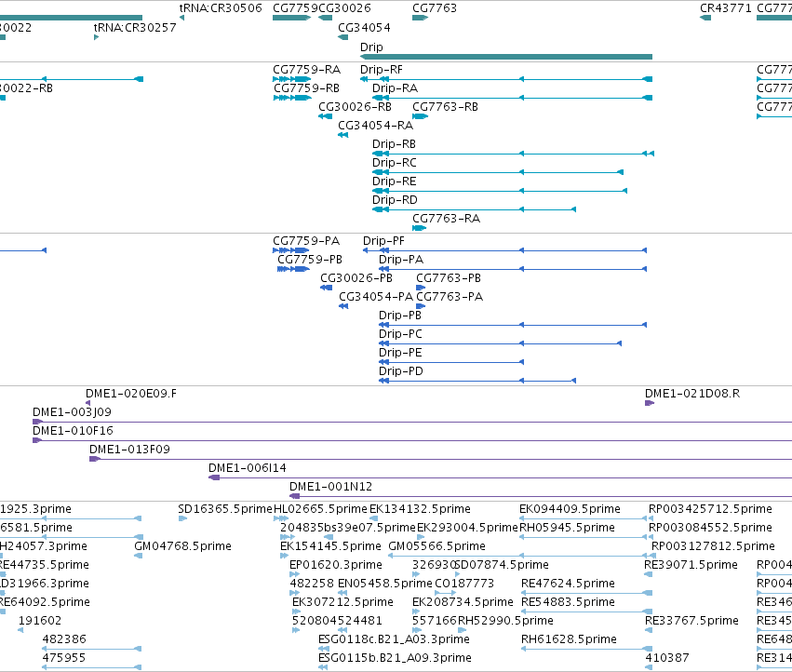
Task: Click the Drip-RB transcript label
Action: click(394, 144)
